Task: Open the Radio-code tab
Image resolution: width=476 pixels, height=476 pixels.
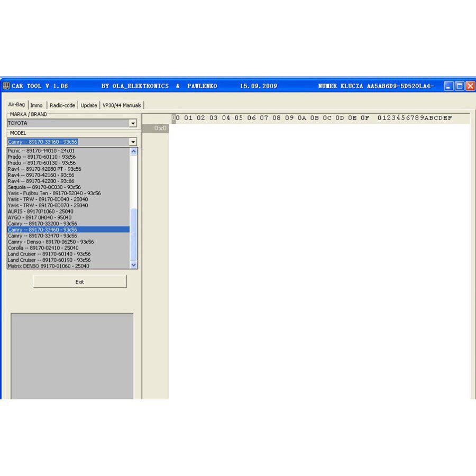Action: tap(62, 105)
